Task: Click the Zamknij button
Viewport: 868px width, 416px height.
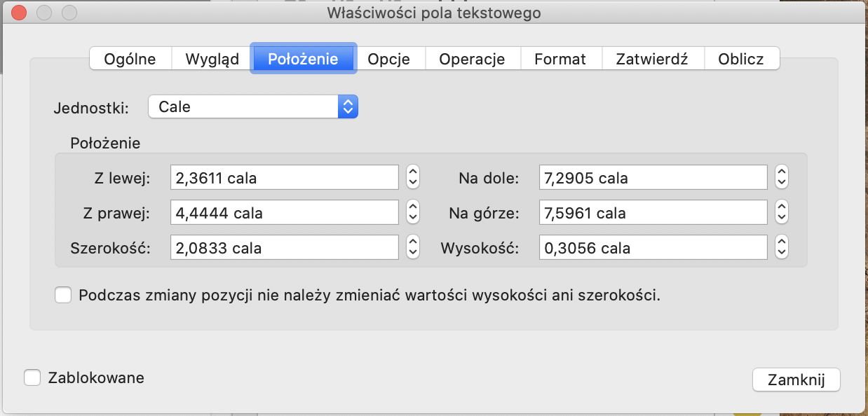Action: click(x=796, y=379)
